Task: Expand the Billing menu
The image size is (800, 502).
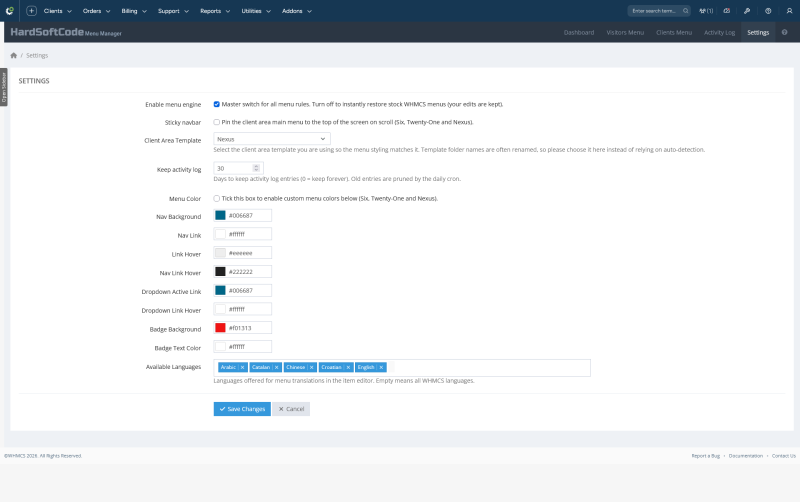Action: 134,11
